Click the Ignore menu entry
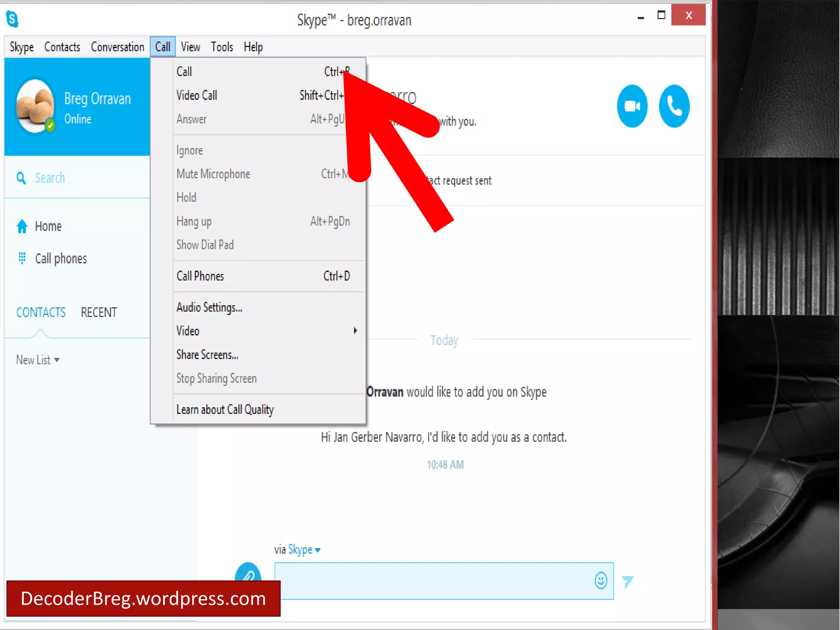This screenshot has width=840, height=630. [258, 151]
